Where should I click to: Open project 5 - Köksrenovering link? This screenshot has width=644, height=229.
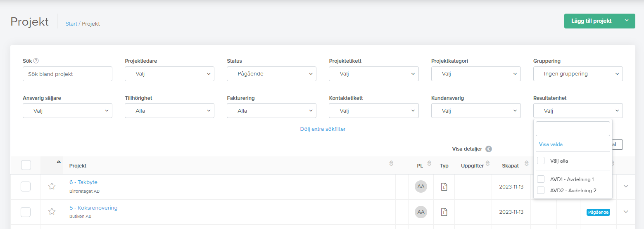93,208
